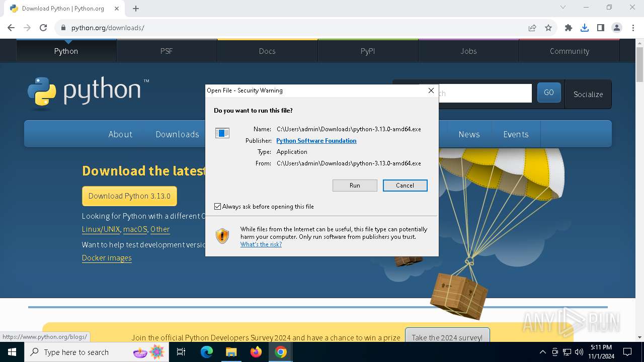Click the Chrome taskbar icon

coord(281,352)
